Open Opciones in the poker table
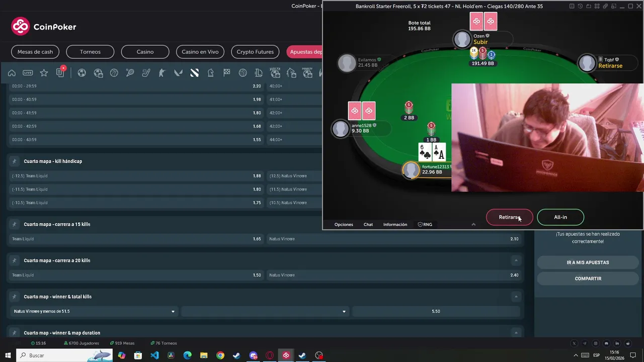 344,224
